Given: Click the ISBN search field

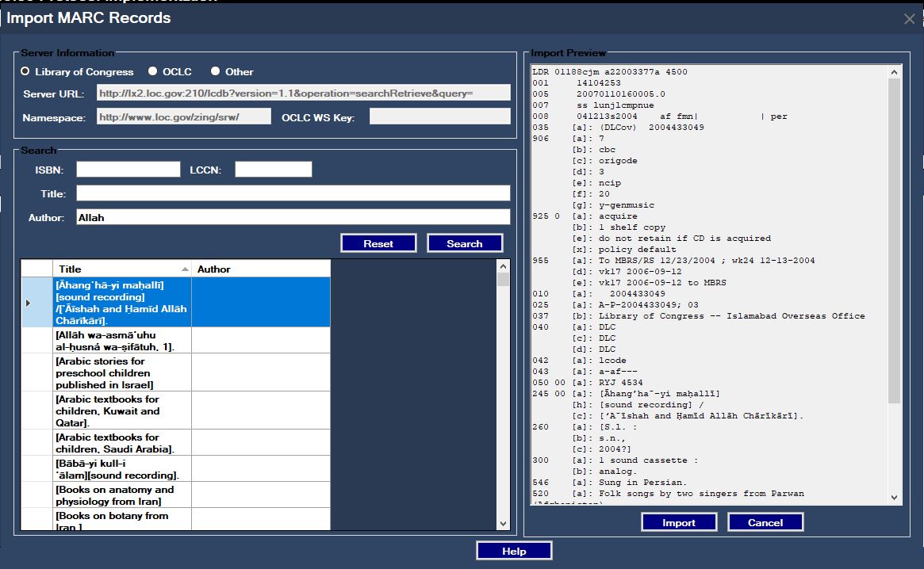Looking at the screenshot, I should [x=128, y=168].
